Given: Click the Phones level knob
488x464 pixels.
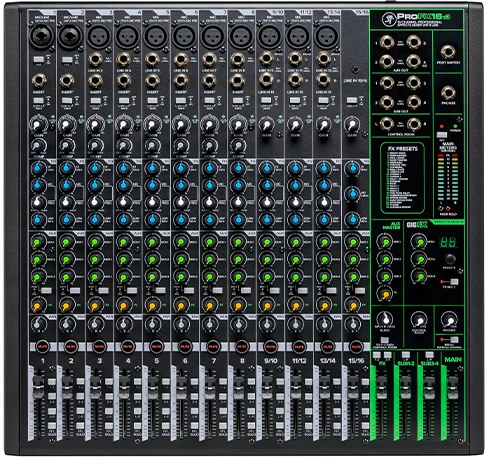Looking at the screenshot, I should coord(449,320).
